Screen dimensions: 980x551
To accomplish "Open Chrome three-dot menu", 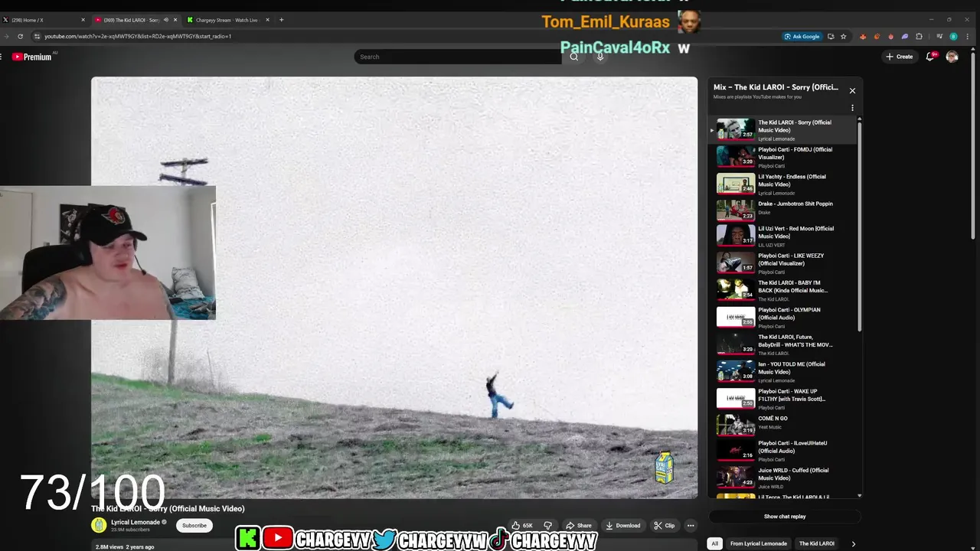I will [x=969, y=36].
